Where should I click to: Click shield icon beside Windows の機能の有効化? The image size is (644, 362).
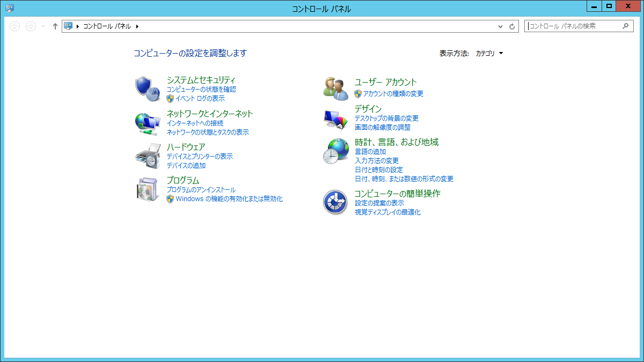pyautogui.click(x=170, y=199)
